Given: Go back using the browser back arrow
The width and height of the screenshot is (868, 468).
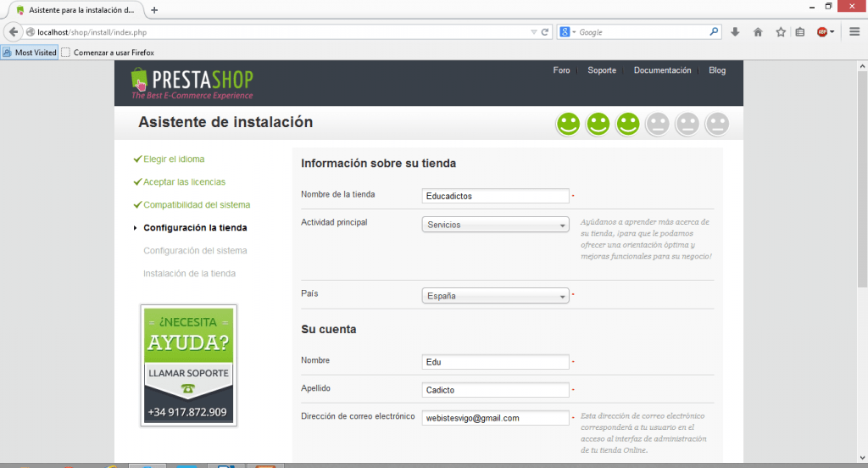Looking at the screenshot, I should (14, 32).
